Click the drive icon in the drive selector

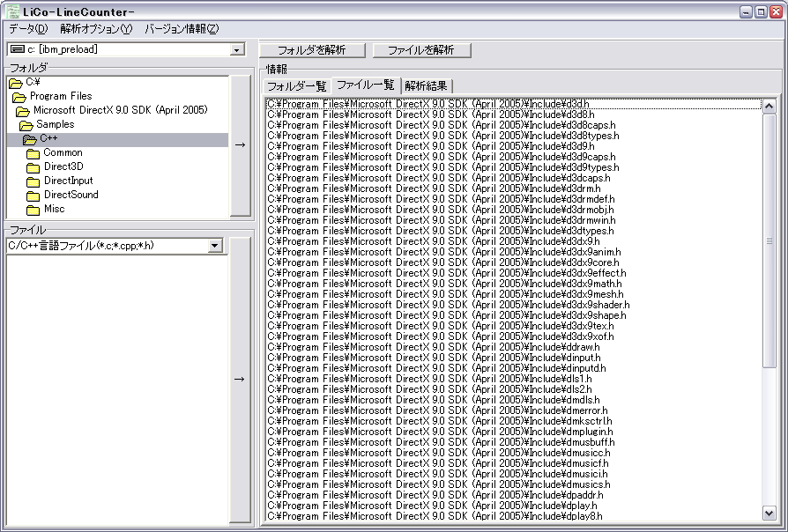[17, 49]
